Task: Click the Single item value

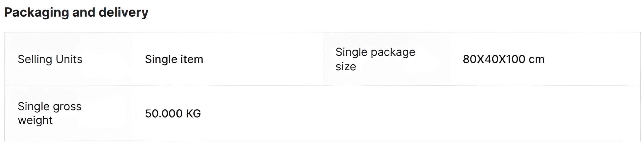Action: point(174,59)
